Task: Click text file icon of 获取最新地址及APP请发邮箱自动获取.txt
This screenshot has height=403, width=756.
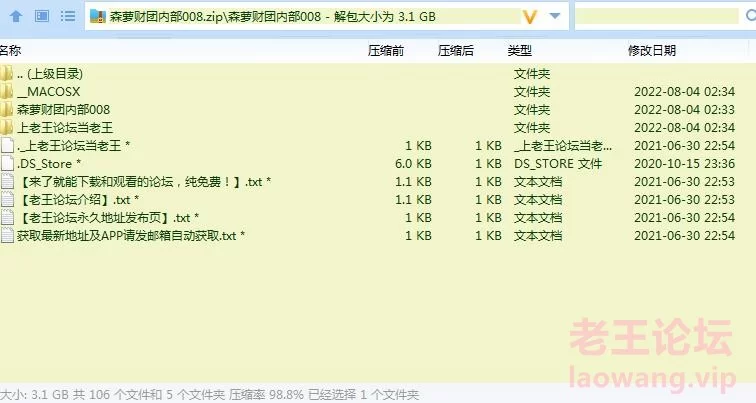Action: (x=7, y=236)
